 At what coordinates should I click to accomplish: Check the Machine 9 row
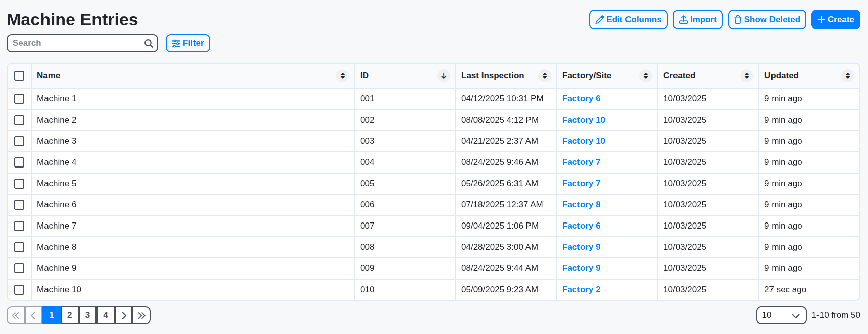(19, 268)
